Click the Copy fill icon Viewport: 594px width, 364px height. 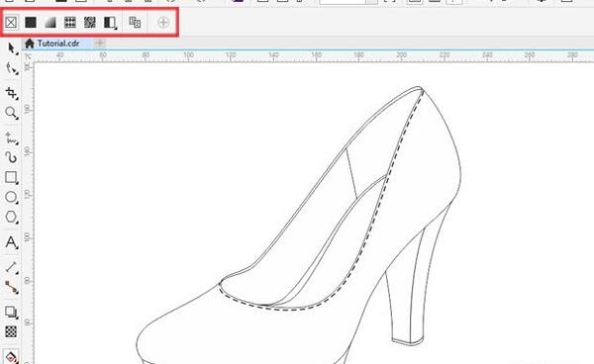[135, 23]
